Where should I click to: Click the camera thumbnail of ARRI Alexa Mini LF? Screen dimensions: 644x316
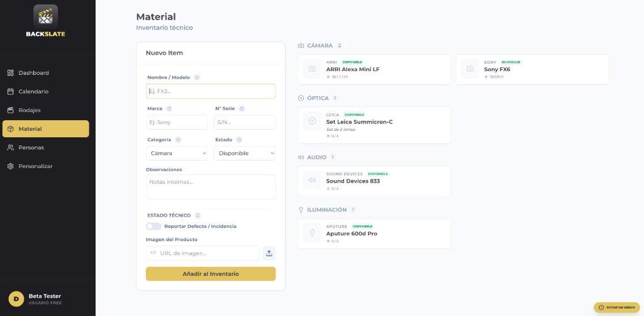tap(313, 69)
